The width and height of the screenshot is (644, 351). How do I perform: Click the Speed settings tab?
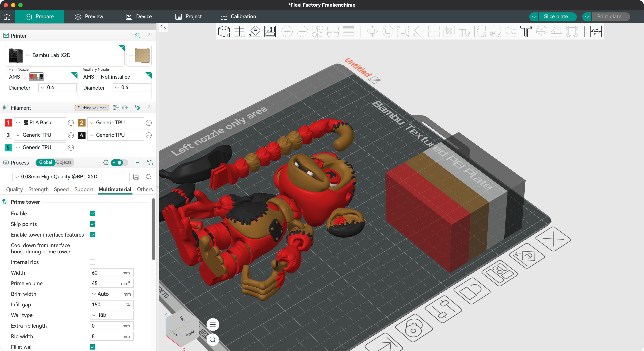[x=61, y=189]
